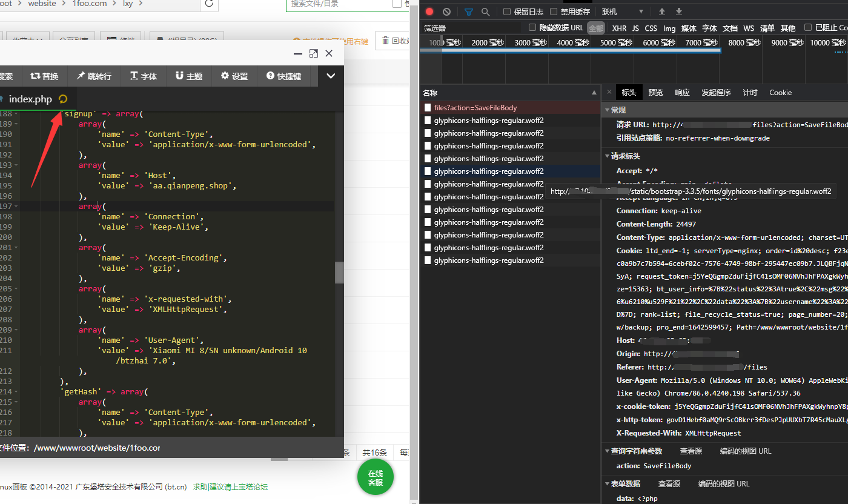Toggle the blue filter funnel icon
The width and height of the screenshot is (848, 504).
pyautogui.click(x=469, y=12)
